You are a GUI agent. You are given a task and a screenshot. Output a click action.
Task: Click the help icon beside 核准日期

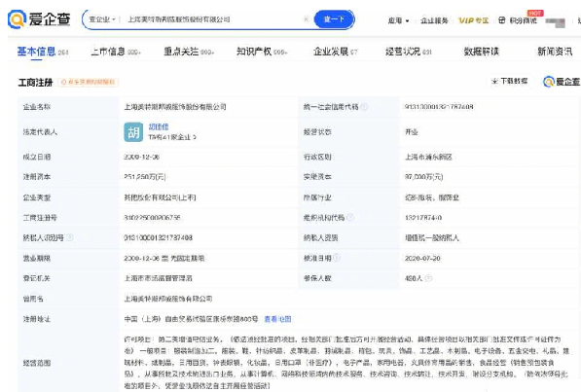(337, 258)
